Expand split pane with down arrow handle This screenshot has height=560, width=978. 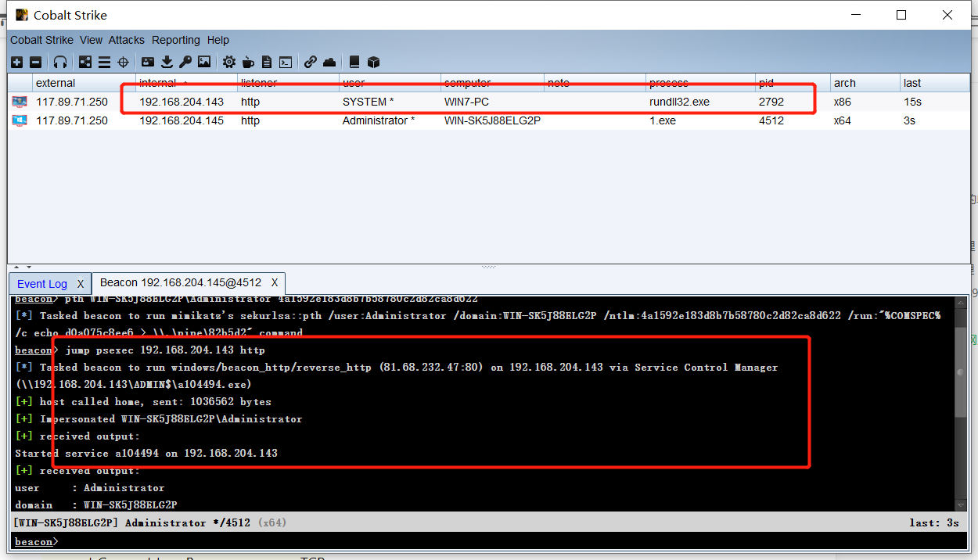[29, 267]
